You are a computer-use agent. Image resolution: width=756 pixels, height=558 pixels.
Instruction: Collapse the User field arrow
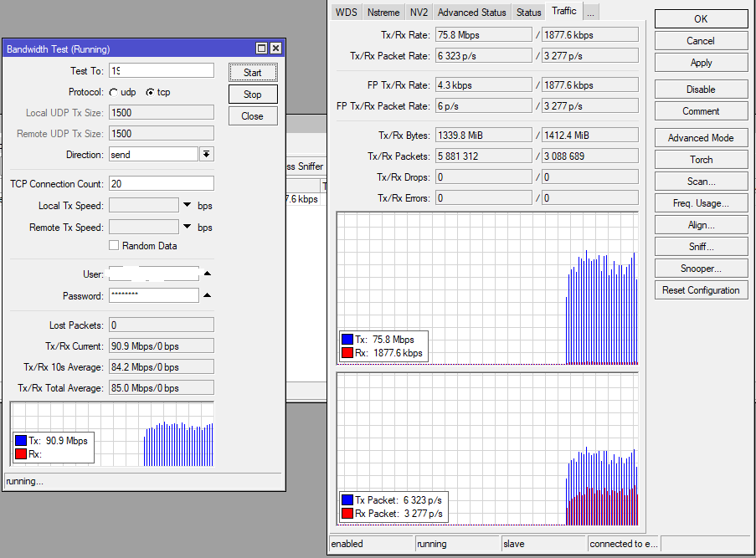(208, 274)
